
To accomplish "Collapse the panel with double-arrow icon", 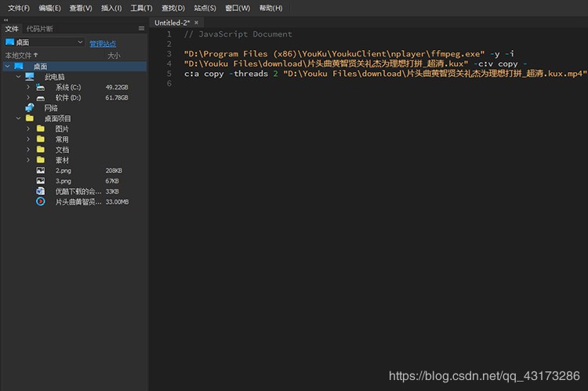I will (6, 20).
